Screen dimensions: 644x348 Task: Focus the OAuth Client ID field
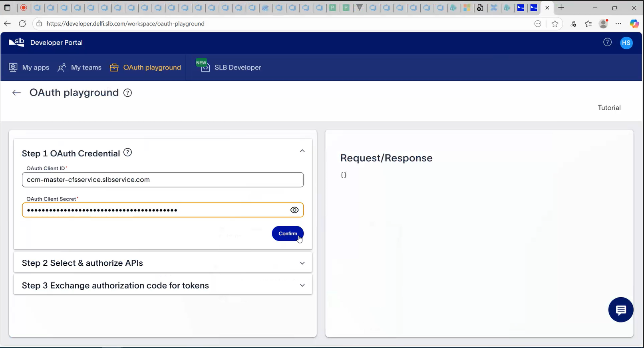coord(163,180)
